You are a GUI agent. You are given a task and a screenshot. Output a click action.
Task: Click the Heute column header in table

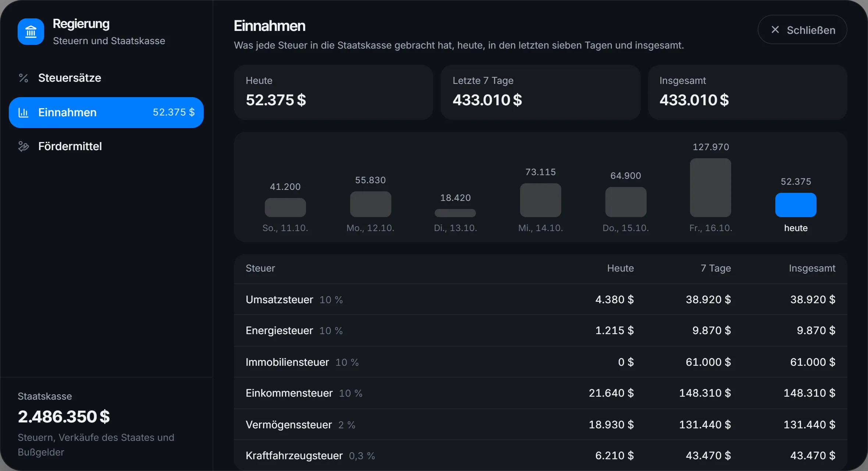pos(620,268)
